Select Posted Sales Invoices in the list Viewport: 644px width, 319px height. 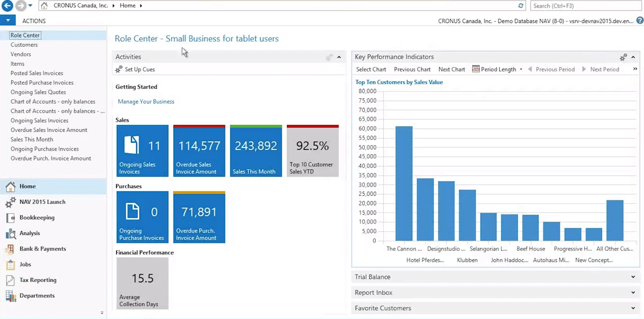(36, 73)
